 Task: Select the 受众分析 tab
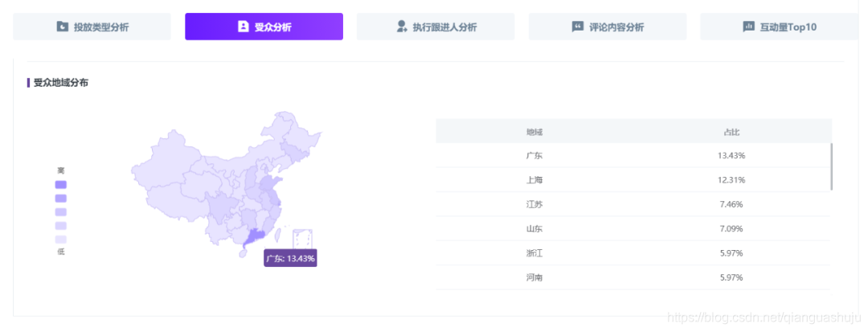click(264, 27)
